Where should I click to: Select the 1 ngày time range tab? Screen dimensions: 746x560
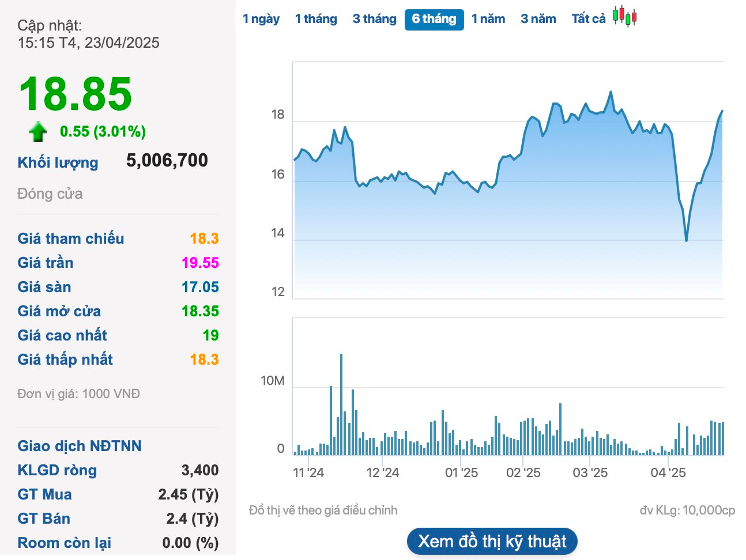[x=261, y=19]
